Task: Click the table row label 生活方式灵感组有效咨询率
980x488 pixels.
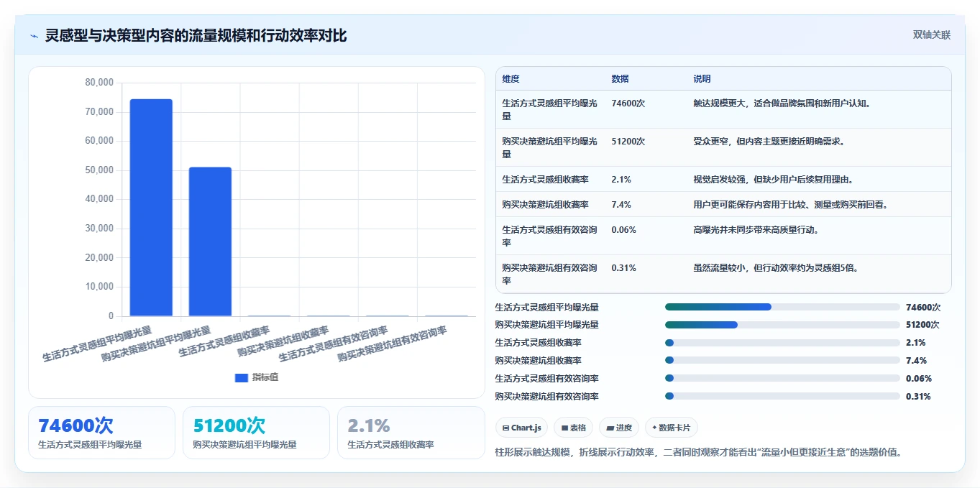Action: (550, 236)
